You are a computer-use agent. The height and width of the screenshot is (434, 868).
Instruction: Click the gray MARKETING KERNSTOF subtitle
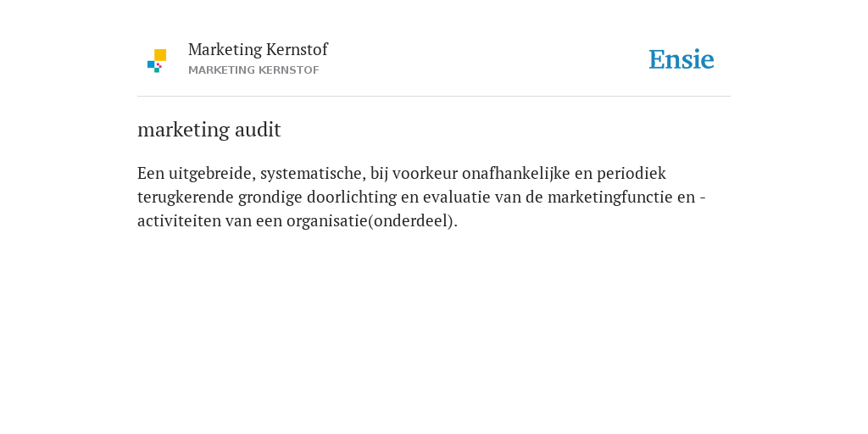tap(253, 70)
